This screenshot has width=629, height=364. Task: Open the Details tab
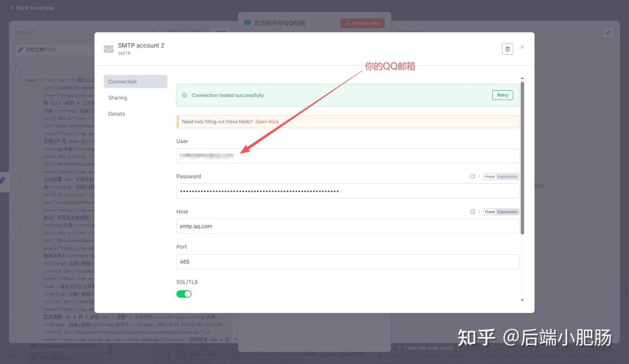(116, 114)
